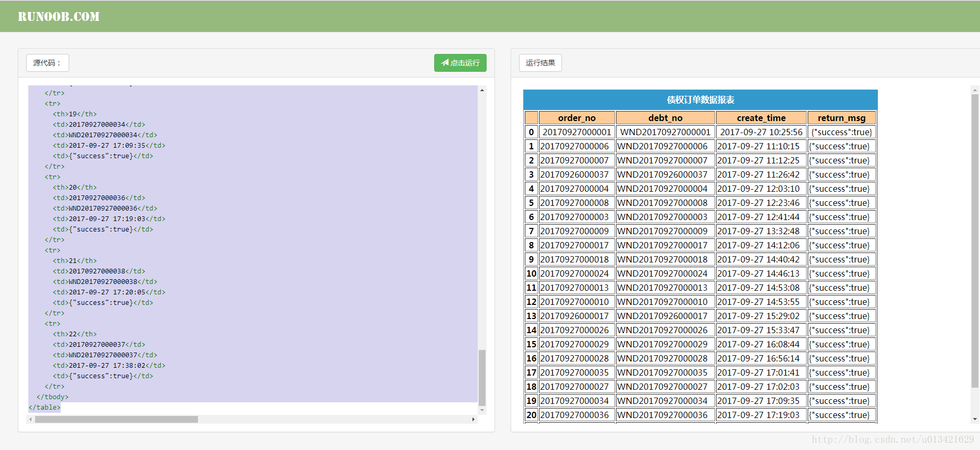This screenshot has width=980, height=450.
Task: Click return_msg cell in row 20
Action: [842, 415]
